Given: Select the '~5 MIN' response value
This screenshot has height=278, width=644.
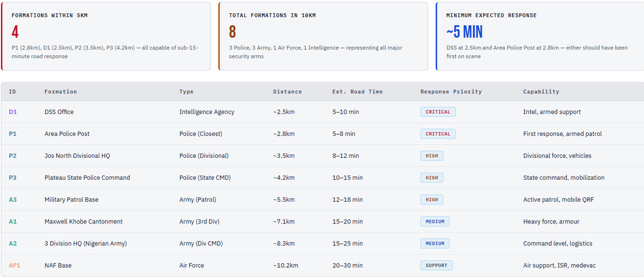Looking at the screenshot, I should click(x=464, y=32).
